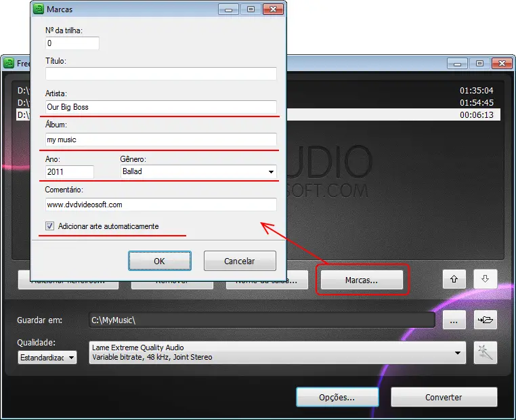Move selected file down with arrow icon
Screen dimensions: 516x420
click(485, 279)
